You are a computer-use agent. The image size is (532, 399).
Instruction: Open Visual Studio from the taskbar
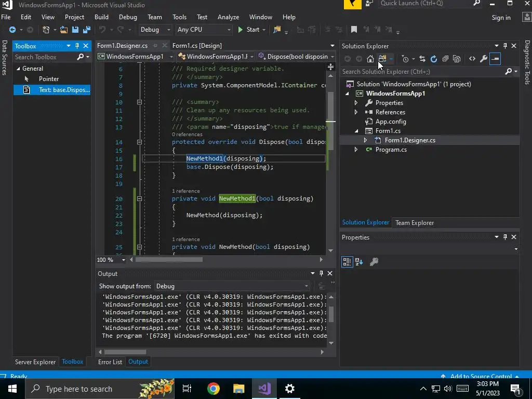click(264, 389)
